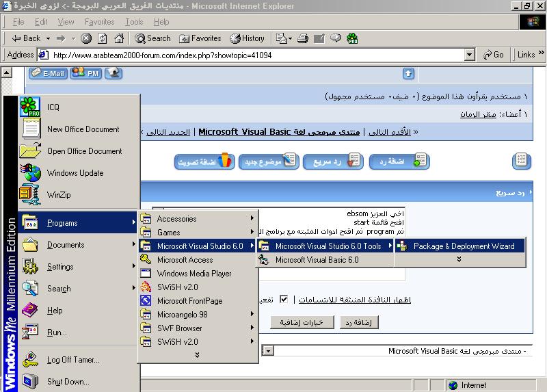Open the Favorites menu in menu bar
The image size is (547, 392).
tap(99, 22)
